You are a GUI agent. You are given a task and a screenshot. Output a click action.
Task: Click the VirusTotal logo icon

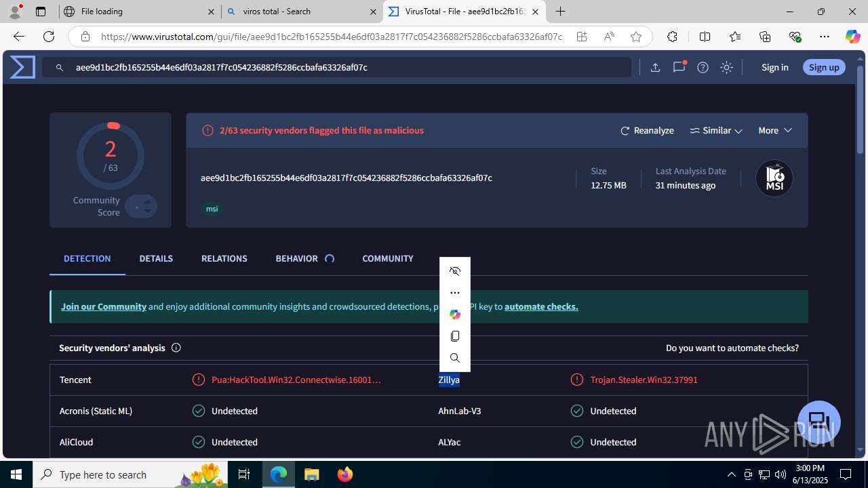click(22, 67)
